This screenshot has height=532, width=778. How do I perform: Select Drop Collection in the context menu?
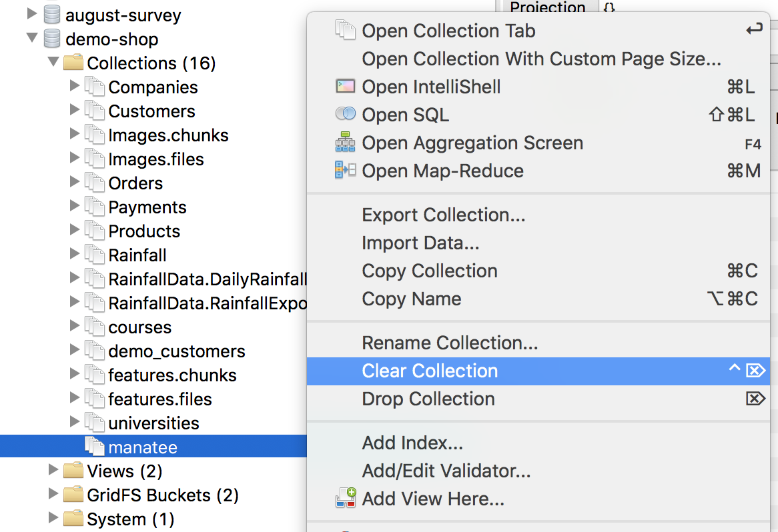(x=428, y=399)
